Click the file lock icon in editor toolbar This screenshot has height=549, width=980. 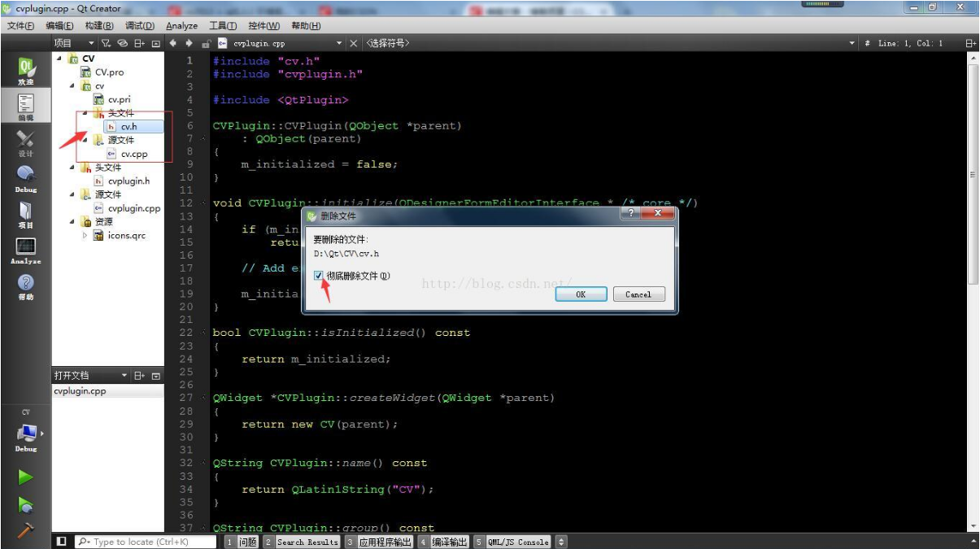pyautogui.click(x=207, y=43)
